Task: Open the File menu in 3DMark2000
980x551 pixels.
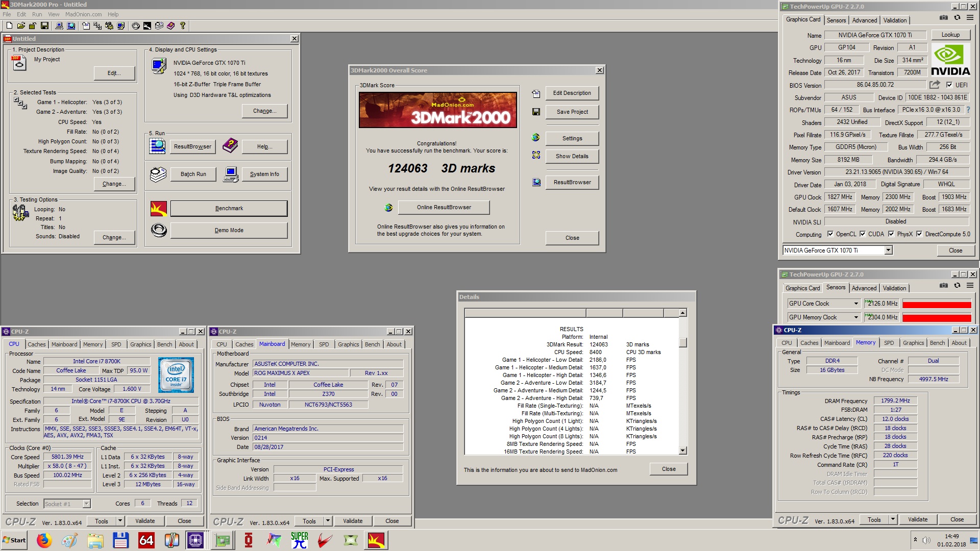Action: pyautogui.click(x=7, y=14)
